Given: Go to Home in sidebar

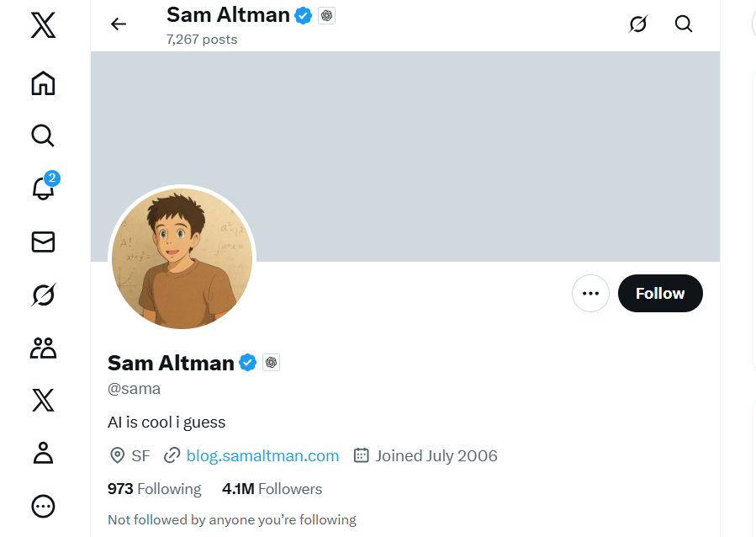Looking at the screenshot, I should [43, 83].
